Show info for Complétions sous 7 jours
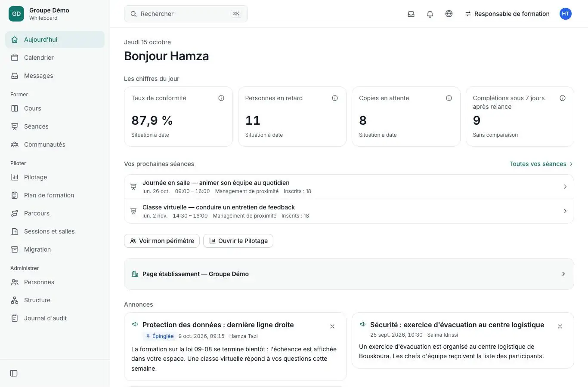 563,98
